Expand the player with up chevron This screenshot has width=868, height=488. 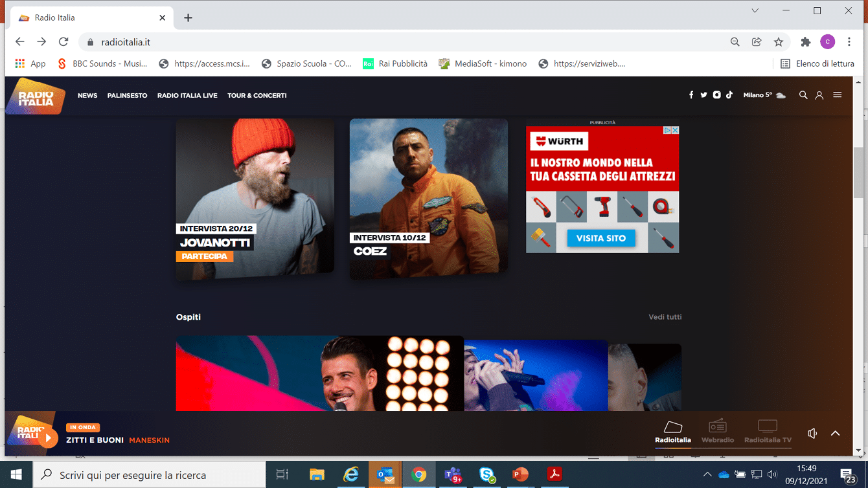pos(836,434)
